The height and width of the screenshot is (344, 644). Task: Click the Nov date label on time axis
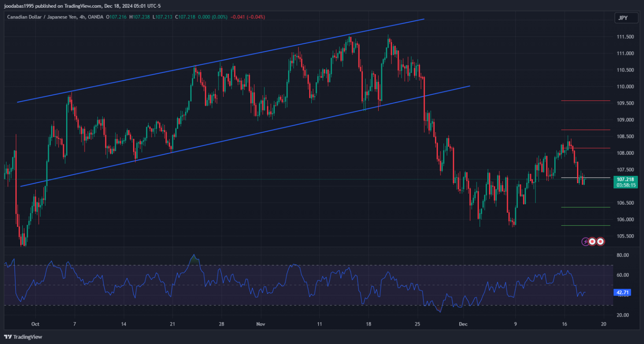coord(261,324)
